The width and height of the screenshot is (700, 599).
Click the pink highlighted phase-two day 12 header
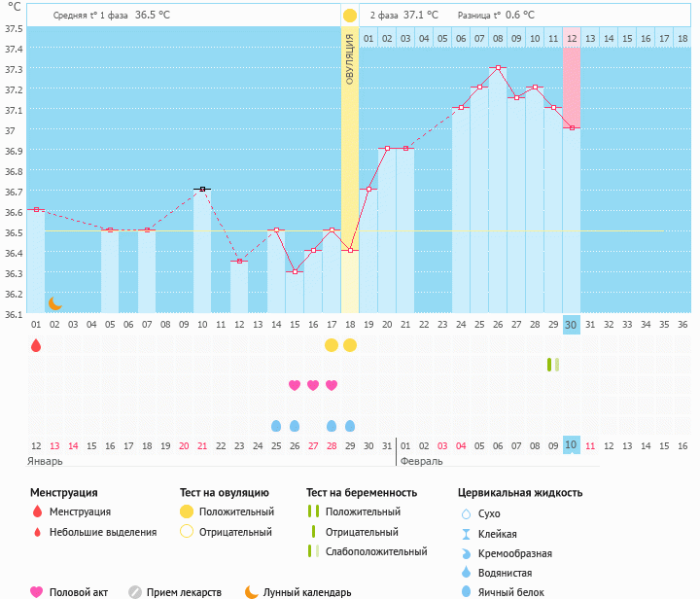tap(572, 38)
